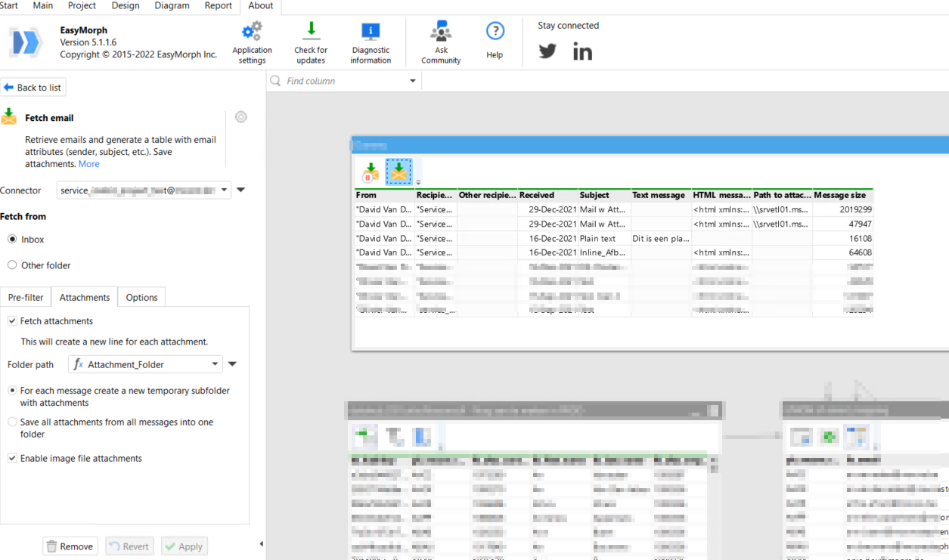Select the Subject column header
949x560 pixels.
tap(604, 195)
